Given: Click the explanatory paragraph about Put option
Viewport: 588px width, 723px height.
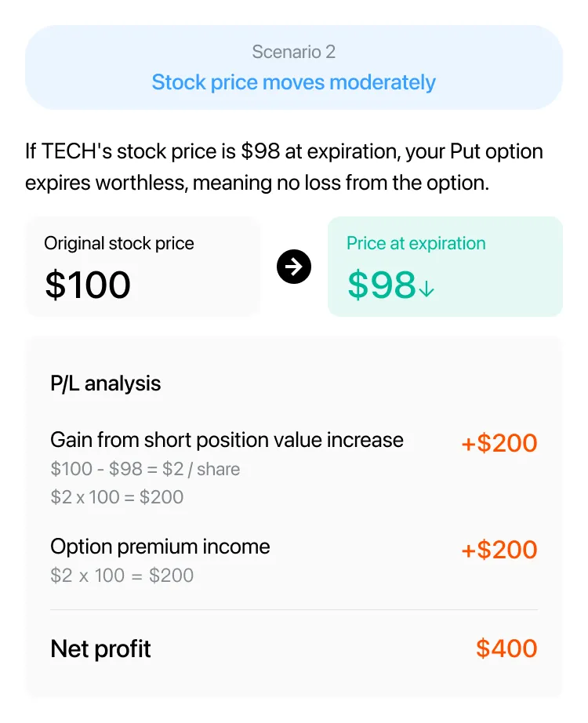Looking at the screenshot, I should tap(284, 167).
